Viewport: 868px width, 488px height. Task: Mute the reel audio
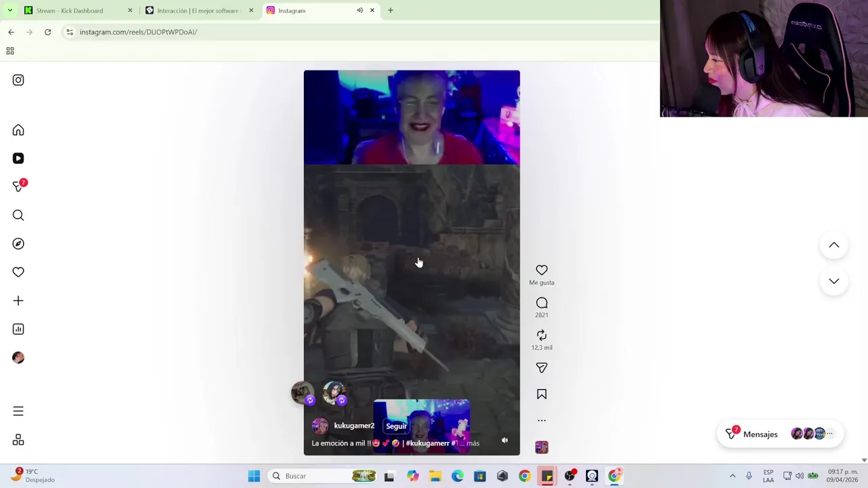505,441
